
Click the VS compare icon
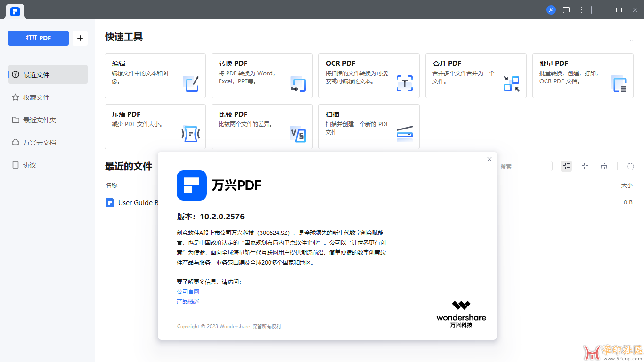coord(298,135)
